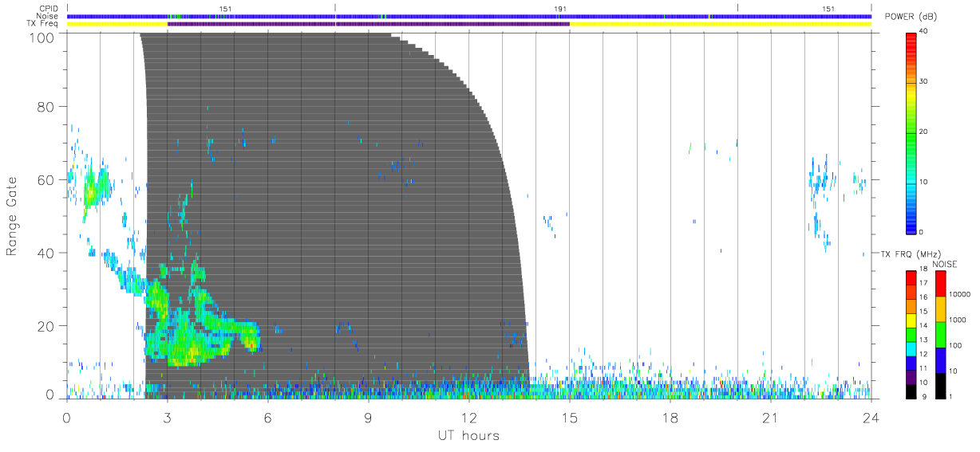Click the '17' label on the TX FRQ legend
The height and width of the screenshot is (452, 980).
pyautogui.click(x=923, y=283)
